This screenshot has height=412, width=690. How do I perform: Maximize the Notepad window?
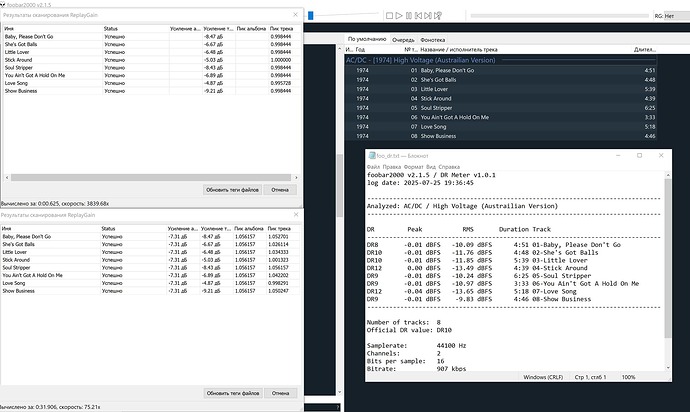click(639, 155)
